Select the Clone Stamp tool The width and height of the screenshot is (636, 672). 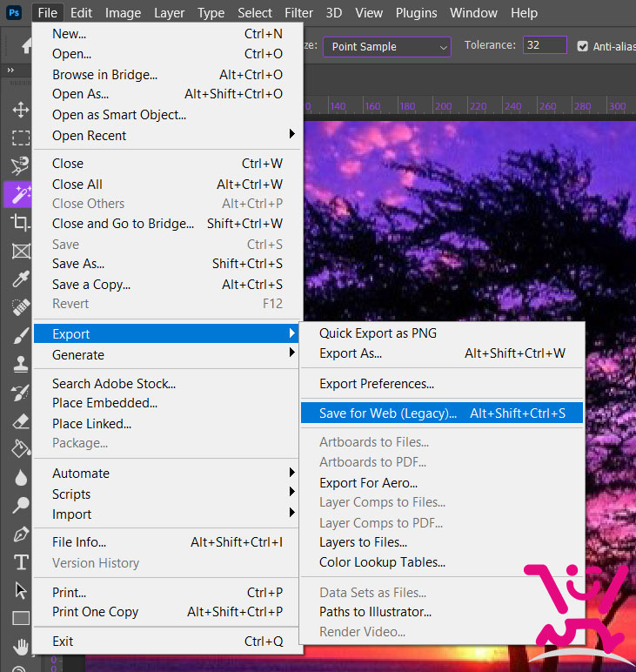[20, 364]
